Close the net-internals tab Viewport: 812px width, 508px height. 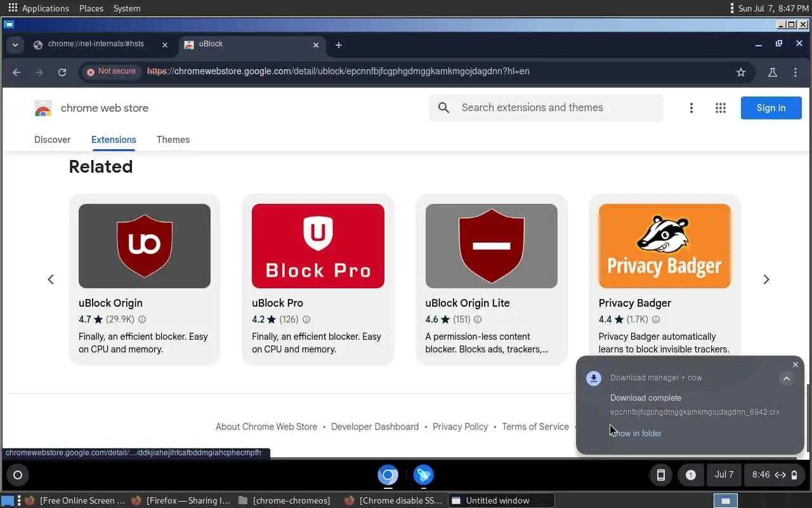point(165,45)
